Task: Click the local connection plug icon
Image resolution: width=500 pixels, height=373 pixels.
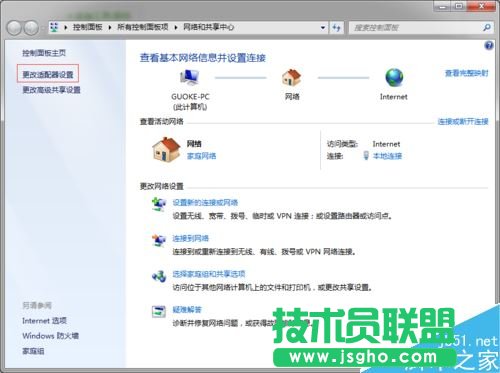Action: pos(366,156)
